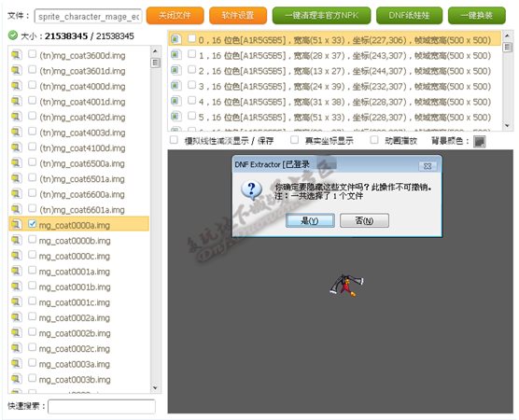Click the icon beside (tn)mg_coat4002d.img
The image size is (519, 420).
pos(16,117)
